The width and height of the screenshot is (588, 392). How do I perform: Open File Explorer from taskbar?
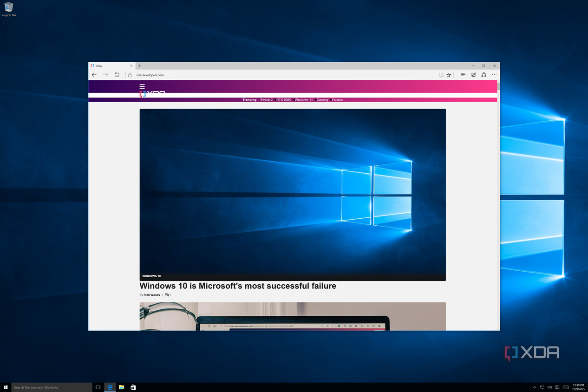coord(121,387)
